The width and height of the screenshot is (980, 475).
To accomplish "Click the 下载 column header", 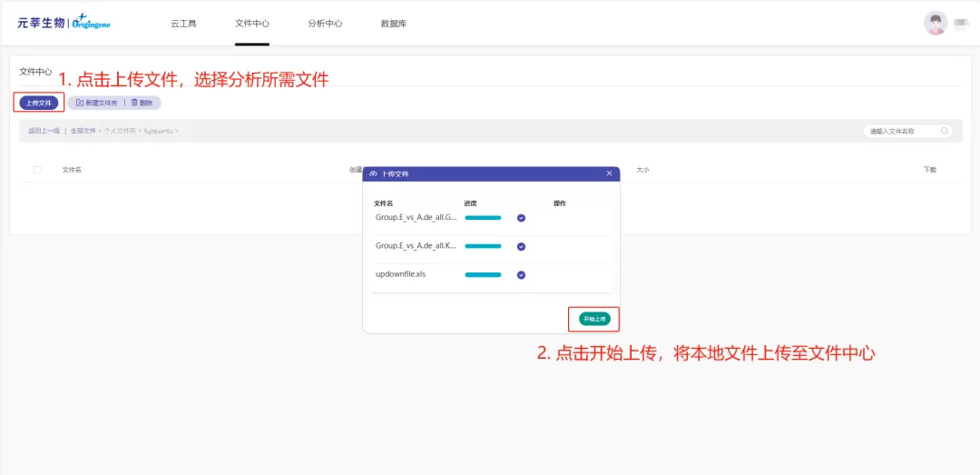I will click(x=930, y=170).
